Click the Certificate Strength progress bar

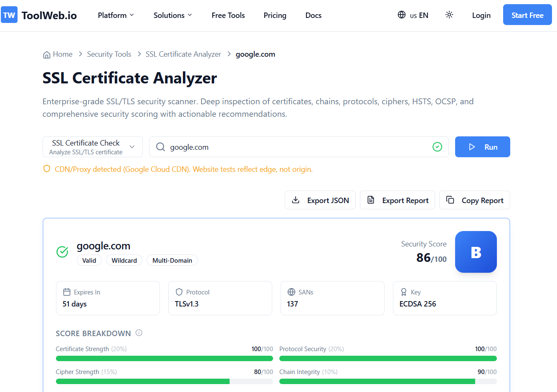click(165, 358)
